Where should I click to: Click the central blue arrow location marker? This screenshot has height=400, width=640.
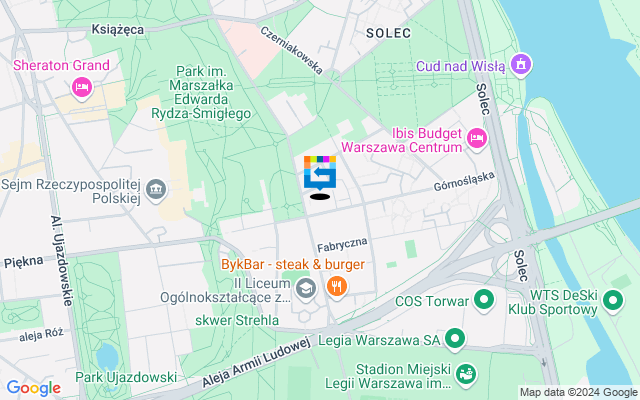[x=320, y=173]
